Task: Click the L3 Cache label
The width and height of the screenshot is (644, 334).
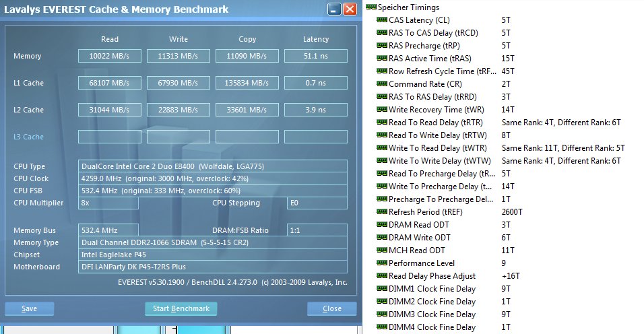Action: [x=28, y=137]
